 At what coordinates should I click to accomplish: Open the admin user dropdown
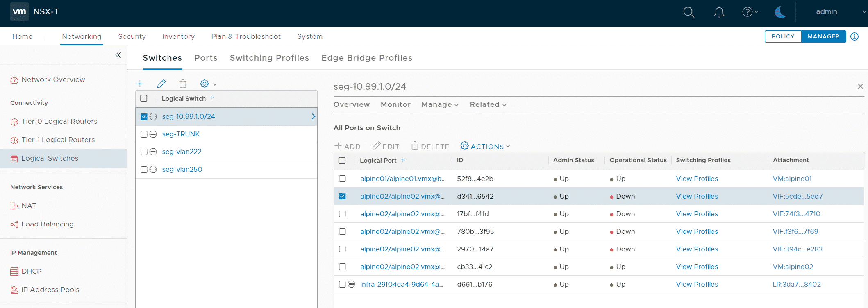840,12
